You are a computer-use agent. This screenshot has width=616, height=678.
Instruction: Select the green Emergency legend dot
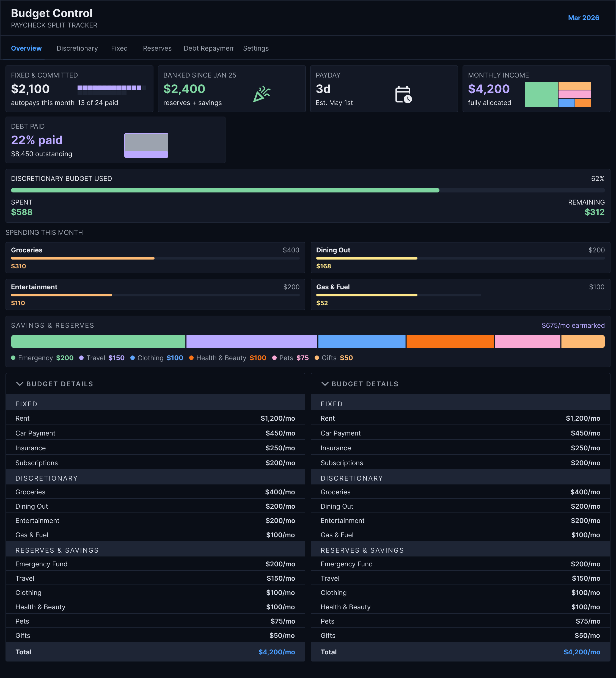pos(13,357)
